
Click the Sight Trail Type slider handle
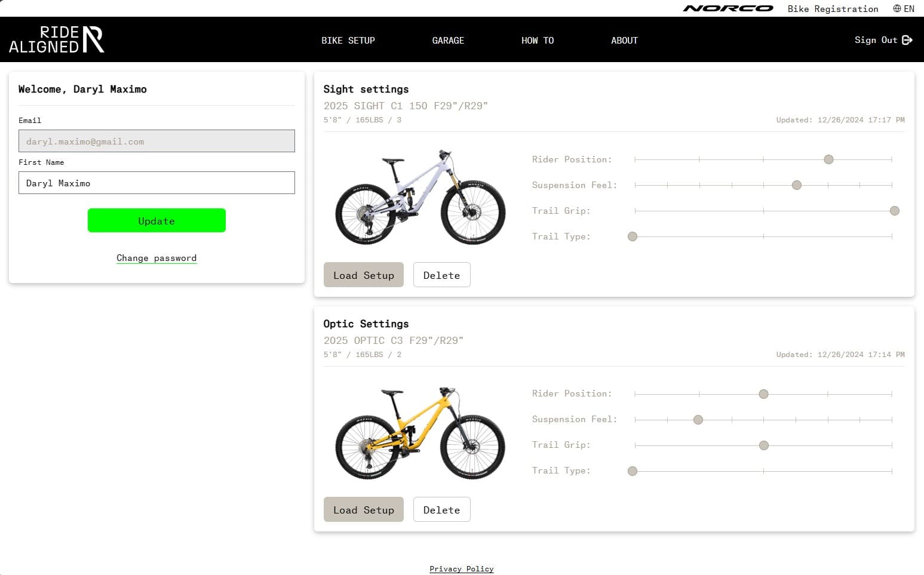coord(633,236)
